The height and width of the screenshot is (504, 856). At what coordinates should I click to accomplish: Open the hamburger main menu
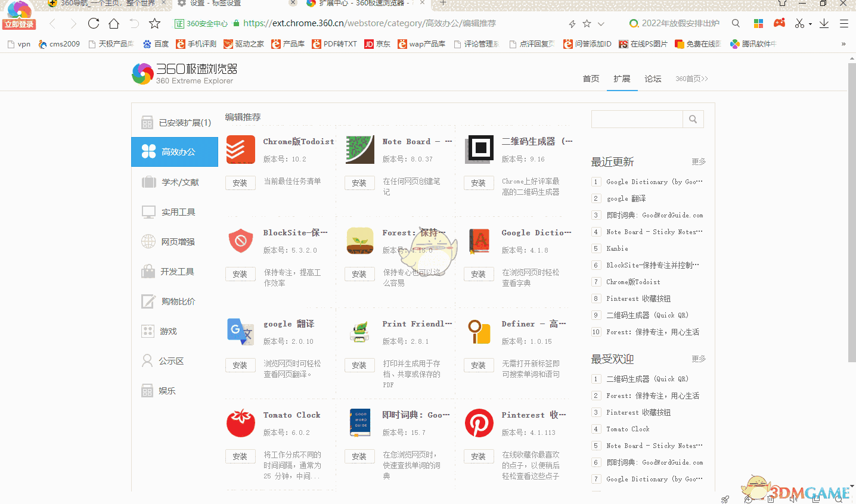[x=843, y=23]
